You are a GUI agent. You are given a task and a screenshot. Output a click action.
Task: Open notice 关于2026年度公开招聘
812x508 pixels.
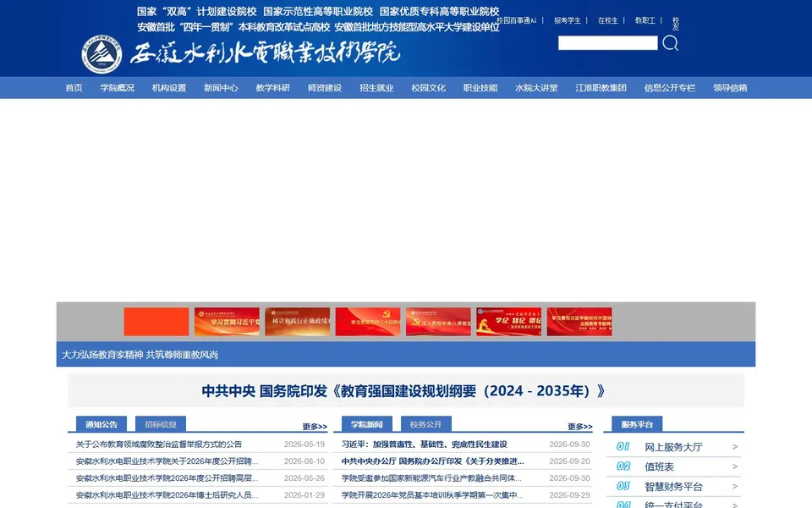167,461
